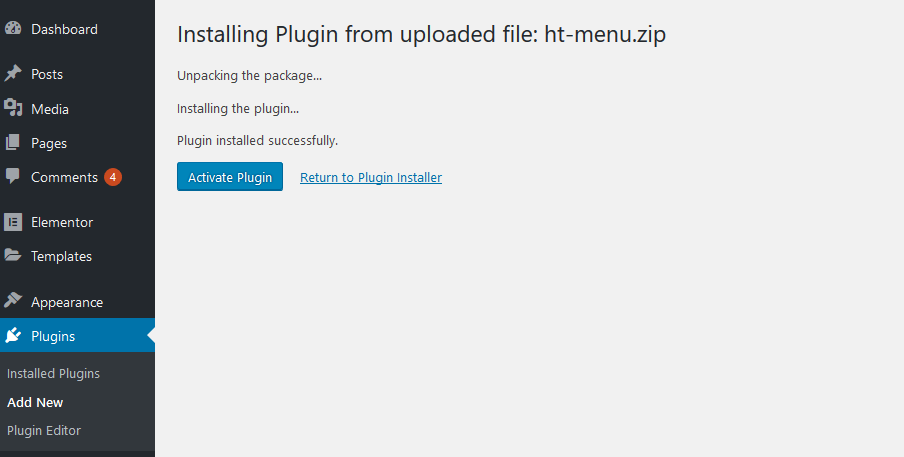Click the Elementor logo icon
Viewport: 904px width, 457px height.
pos(13,222)
